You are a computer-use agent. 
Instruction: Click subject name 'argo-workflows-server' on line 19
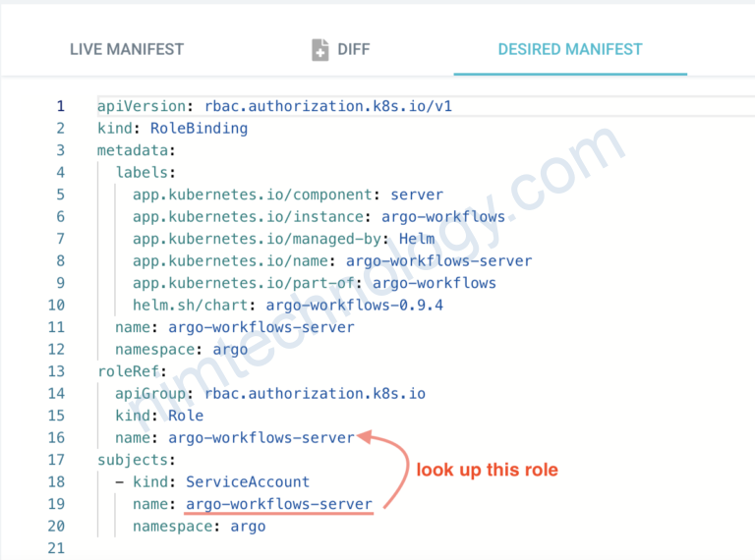[x=279, y=504]
